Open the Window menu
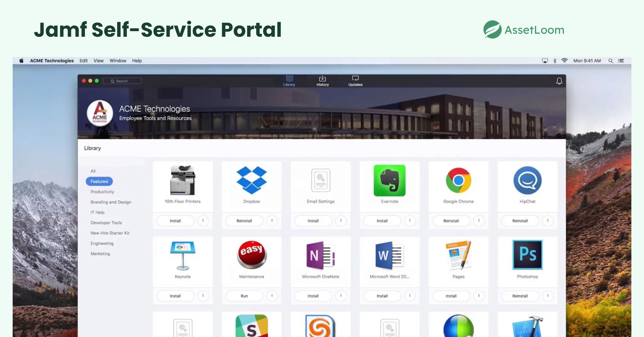The width and height of the screenshot is (644, 337). click(118, 61)
